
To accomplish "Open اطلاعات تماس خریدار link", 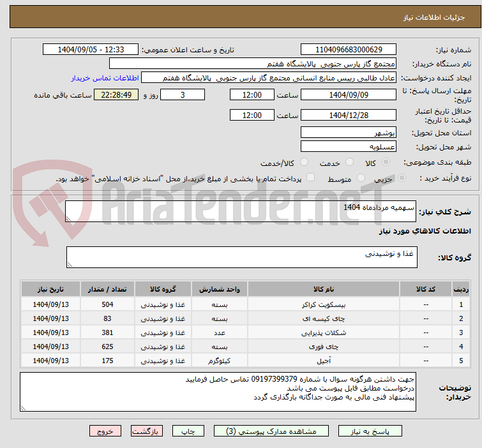I will click(105, 78).
